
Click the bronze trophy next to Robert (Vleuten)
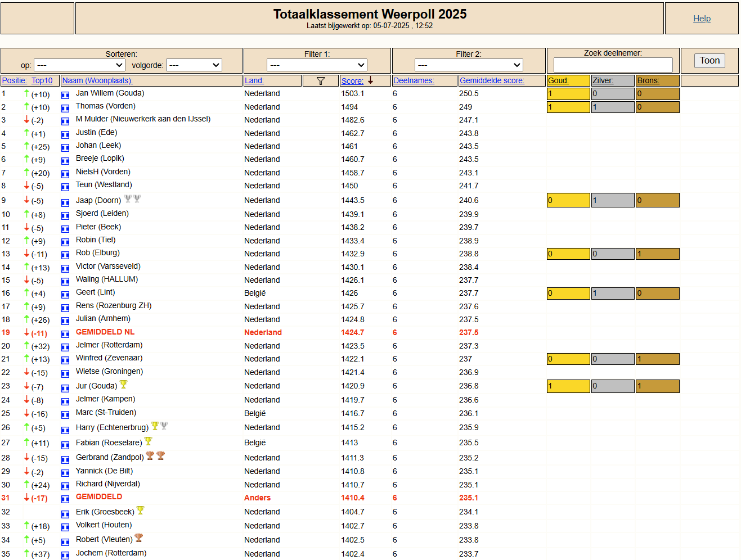click(139, 538)
